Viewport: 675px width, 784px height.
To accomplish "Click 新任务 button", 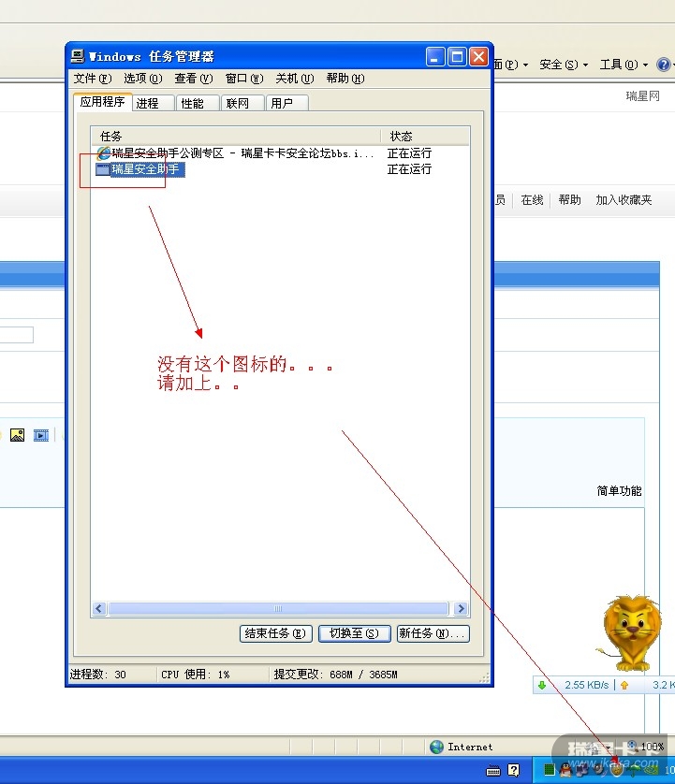I will click(433, 633).
